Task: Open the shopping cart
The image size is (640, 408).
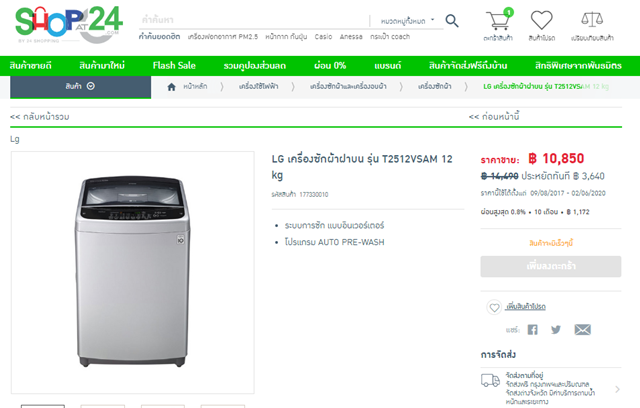Action: tap(497, 21)
